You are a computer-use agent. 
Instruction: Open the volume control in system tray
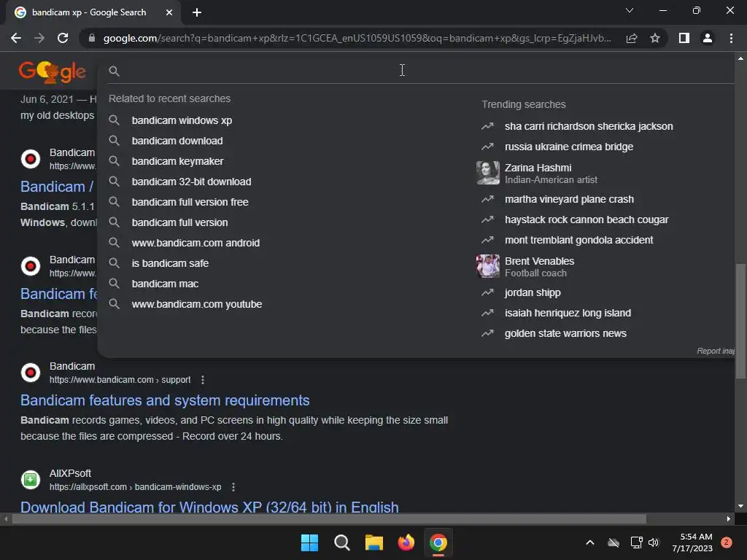[x=654, y=542]
